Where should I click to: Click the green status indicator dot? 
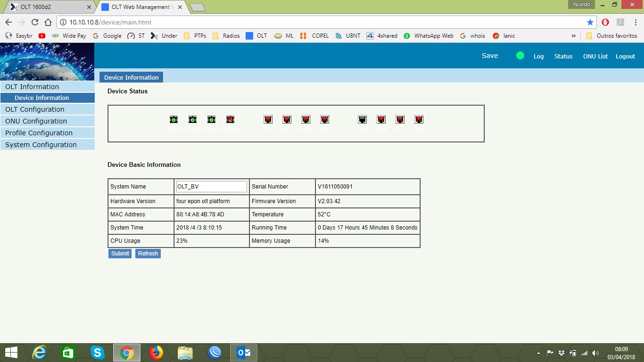coord(520,56)
